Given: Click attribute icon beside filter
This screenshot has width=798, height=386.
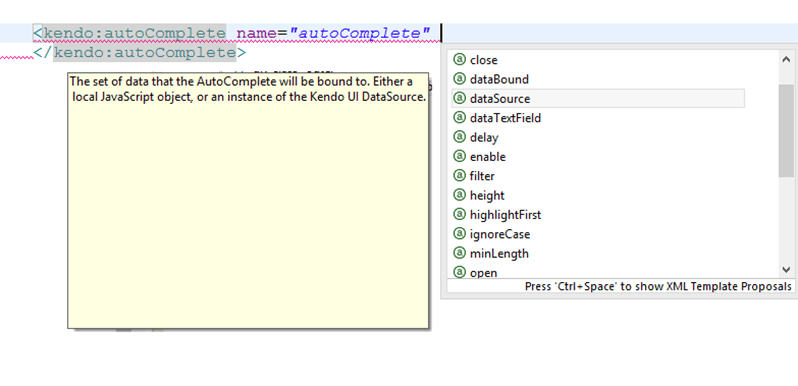Looking at the screenshot, I should pyautogui.click(x=460, y=176).
